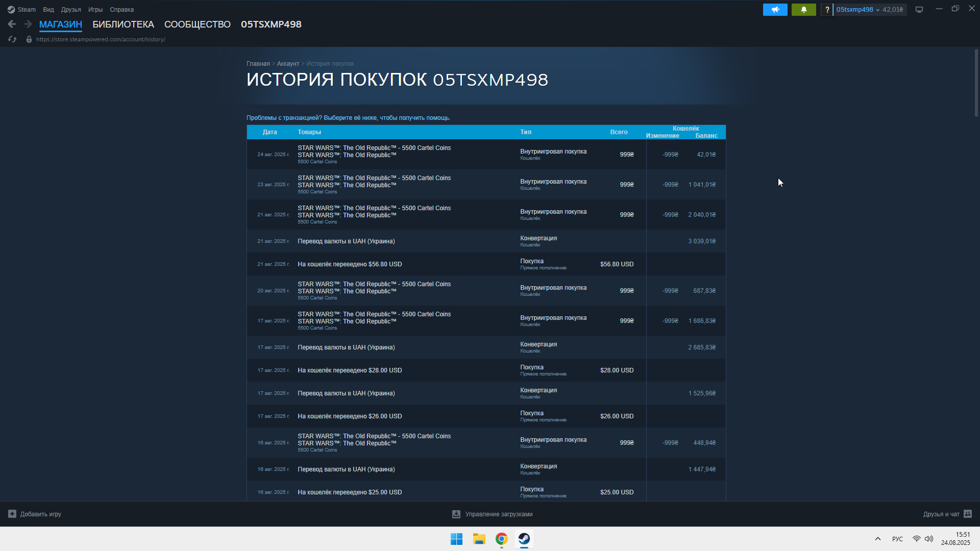Select the transaction 'На кошелёк переведено $56.80 USD'

point(486,264)
